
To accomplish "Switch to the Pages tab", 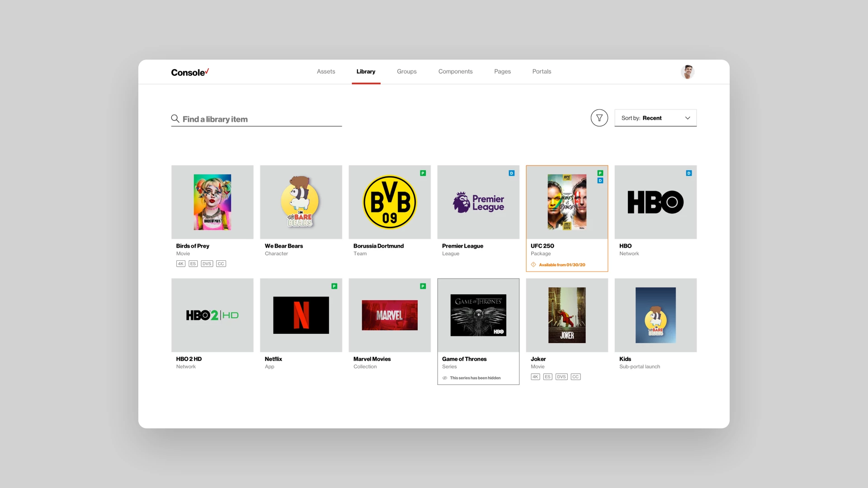I will point(502,71).
